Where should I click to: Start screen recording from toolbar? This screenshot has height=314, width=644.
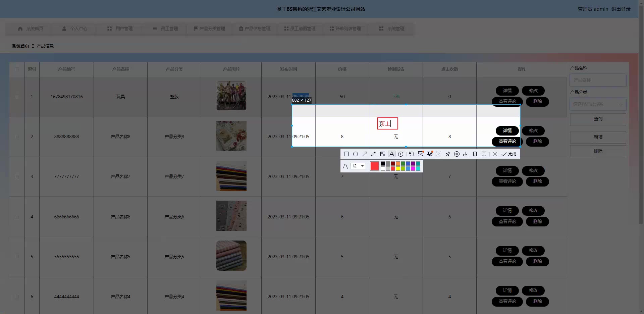tap(457, 154)
